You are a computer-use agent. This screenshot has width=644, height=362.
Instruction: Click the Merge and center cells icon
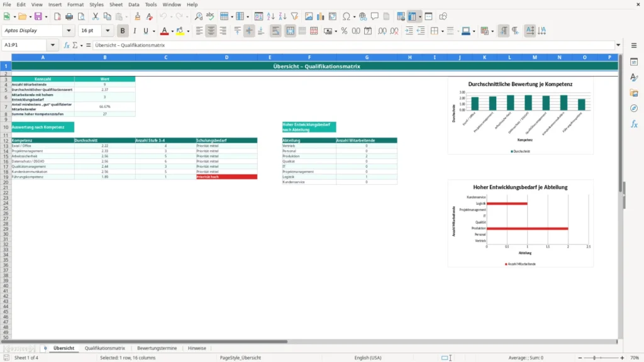click(x=290, y=31)
